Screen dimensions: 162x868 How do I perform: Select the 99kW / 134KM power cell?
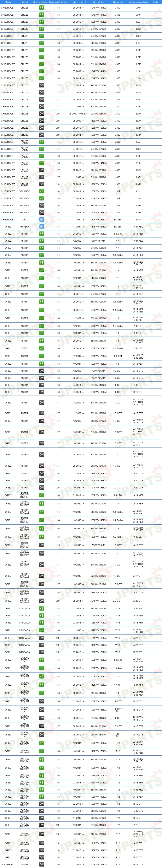tap(98, 818)
